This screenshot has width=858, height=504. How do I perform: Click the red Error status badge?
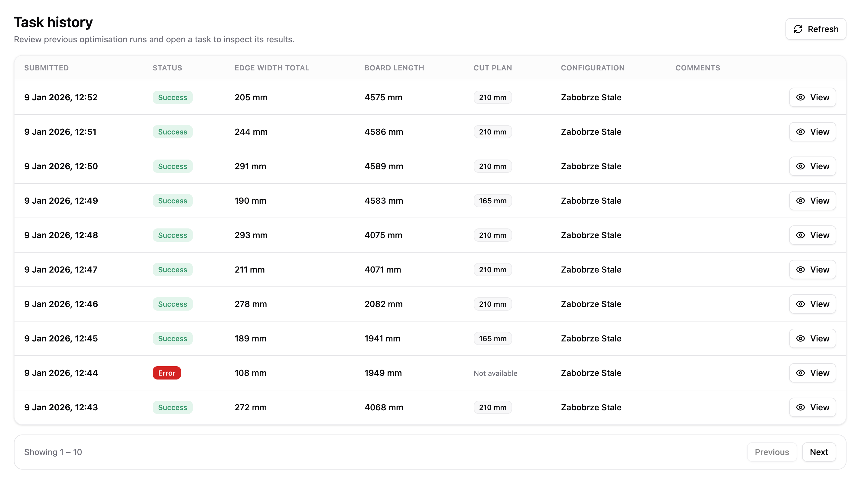(x=167, y=373)
